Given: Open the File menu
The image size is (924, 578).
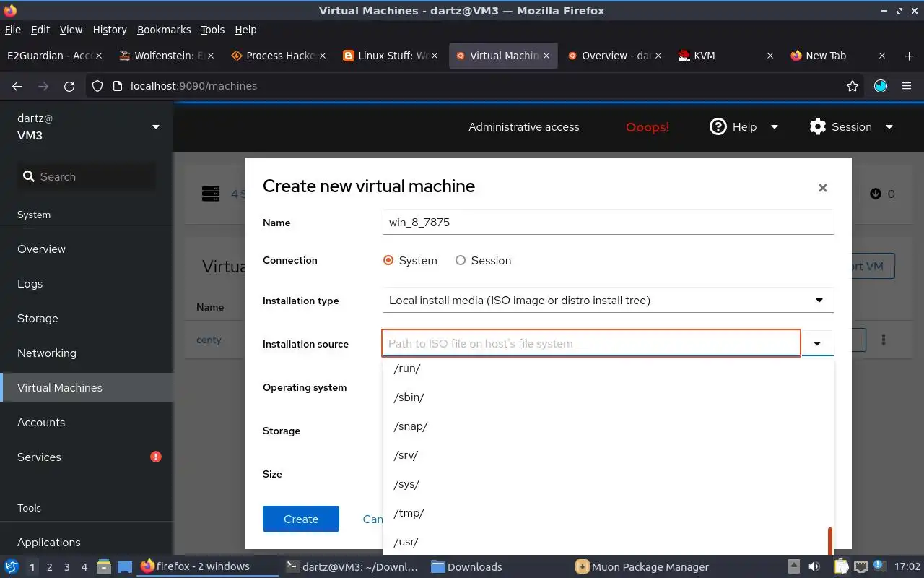Looking at the screenshot, I should 13,30.
